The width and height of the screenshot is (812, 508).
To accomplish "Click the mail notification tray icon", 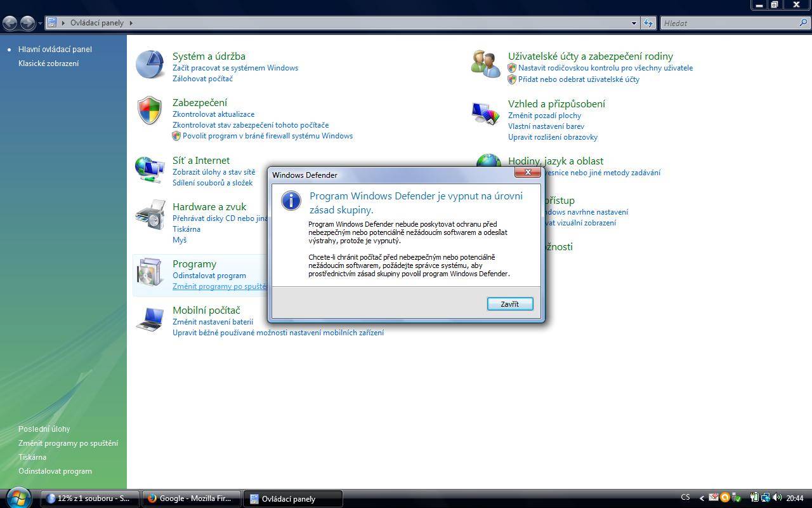I will coord(713,498).
